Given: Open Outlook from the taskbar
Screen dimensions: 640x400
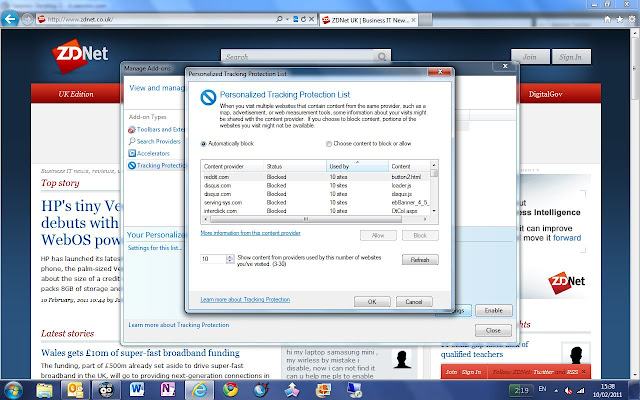Looking at the screenshot, I should pos(75,390).
